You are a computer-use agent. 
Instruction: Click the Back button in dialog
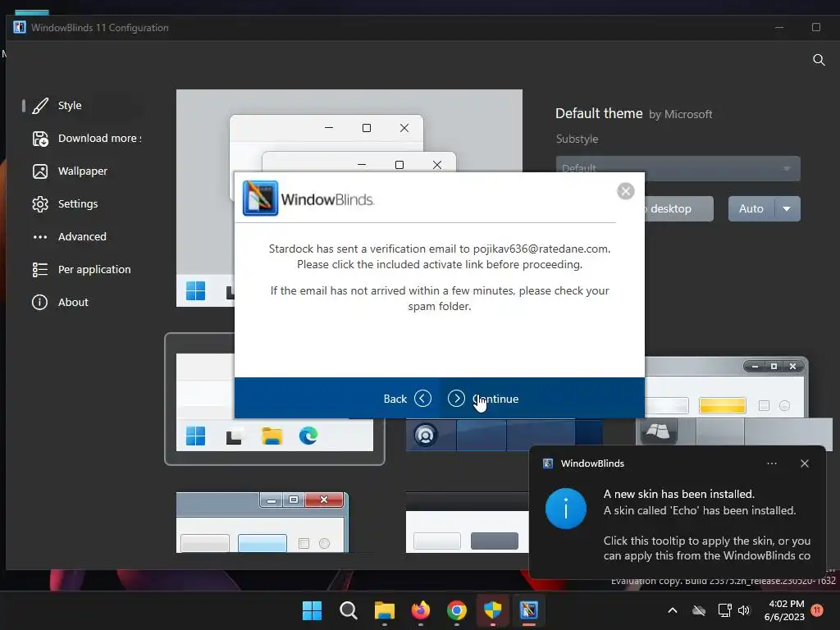(407, 399)
